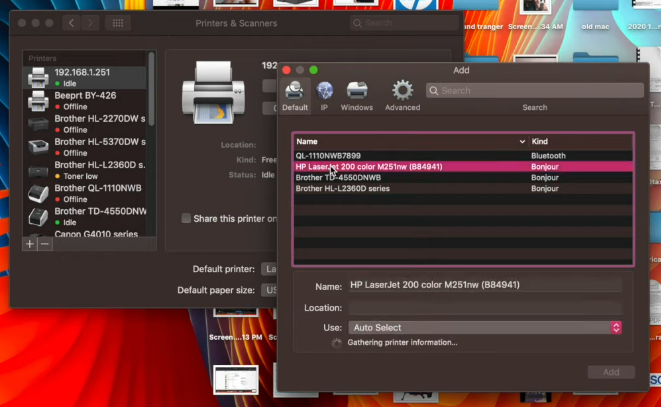Show all preferences grid button

[x=118, y=23]
